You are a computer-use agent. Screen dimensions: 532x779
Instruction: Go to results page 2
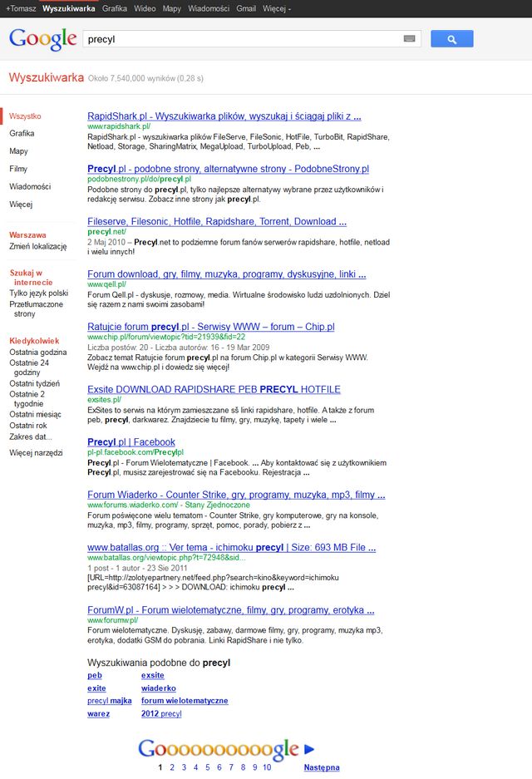click(172, 767)
